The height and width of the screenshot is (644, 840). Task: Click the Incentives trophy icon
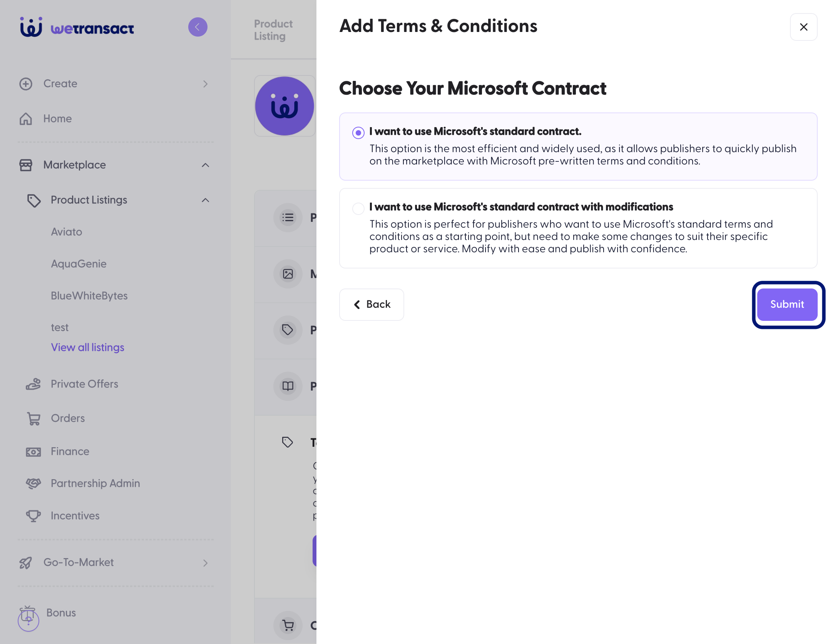(33, 516)
